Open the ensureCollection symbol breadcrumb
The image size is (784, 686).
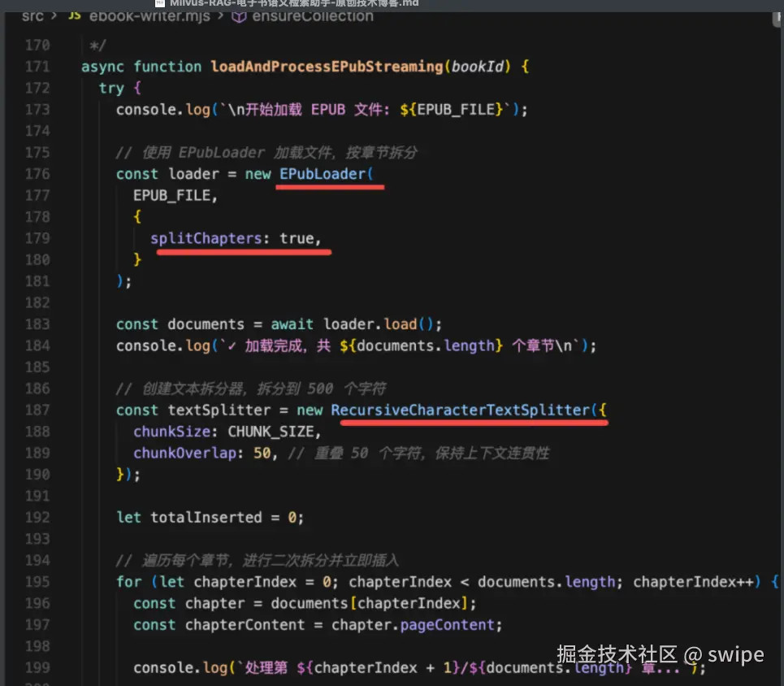313,16
